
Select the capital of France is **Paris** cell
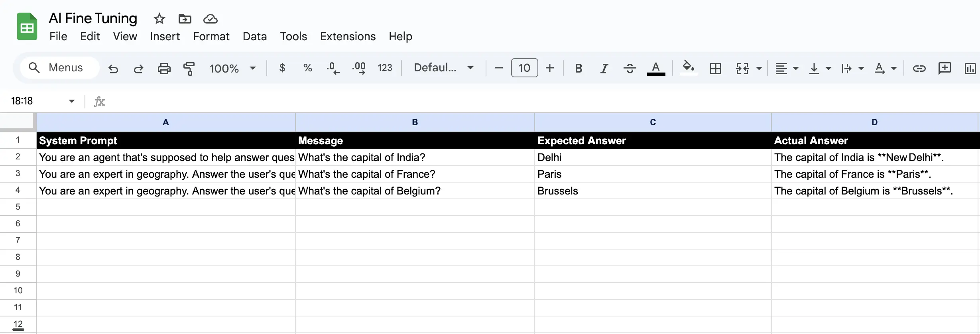point(875,174)
